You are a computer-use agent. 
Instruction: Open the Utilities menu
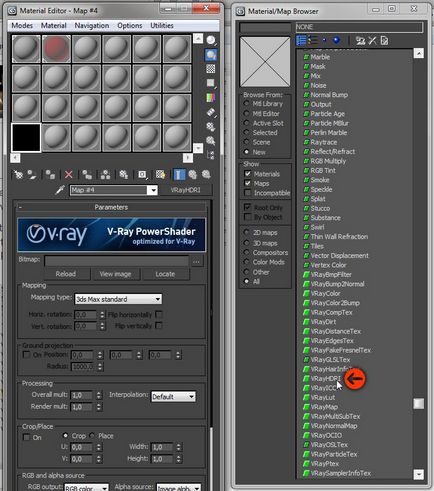point(162,25)
